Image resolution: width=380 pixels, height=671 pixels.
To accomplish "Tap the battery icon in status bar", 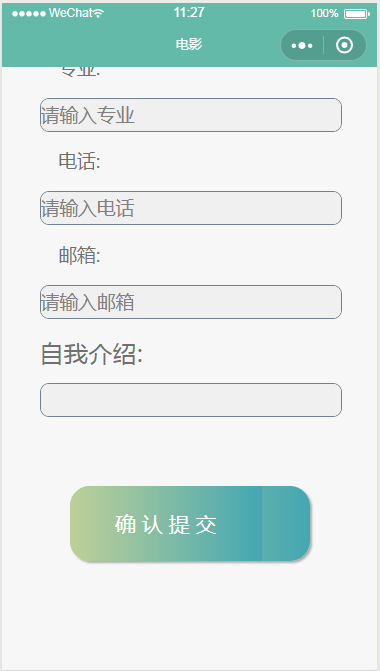I will click(x=357, y=14).
